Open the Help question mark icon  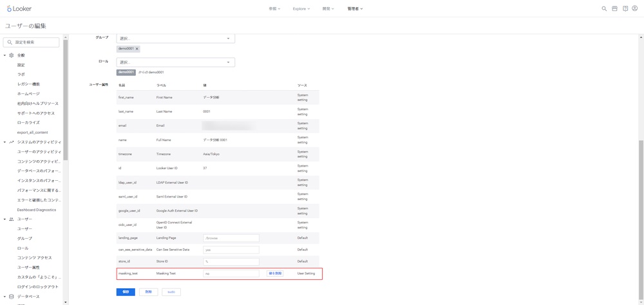tap(625, 9)
